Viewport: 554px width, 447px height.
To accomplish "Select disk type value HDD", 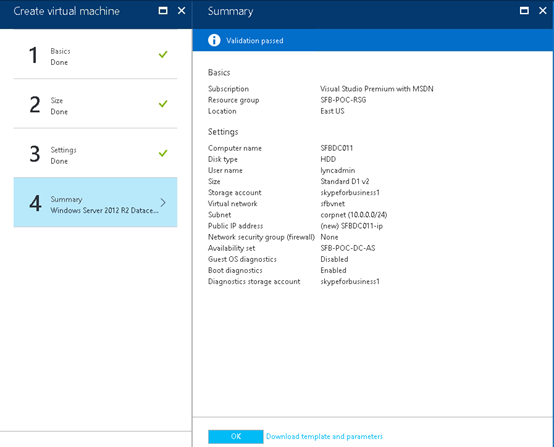I will click(x=328, y=159).
